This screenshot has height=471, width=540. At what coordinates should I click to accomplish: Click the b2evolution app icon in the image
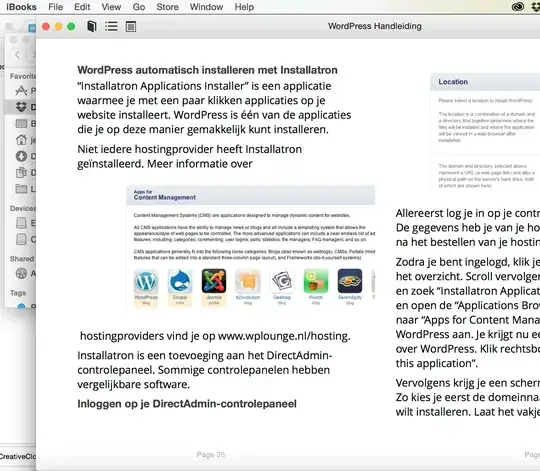click(248, 281)
